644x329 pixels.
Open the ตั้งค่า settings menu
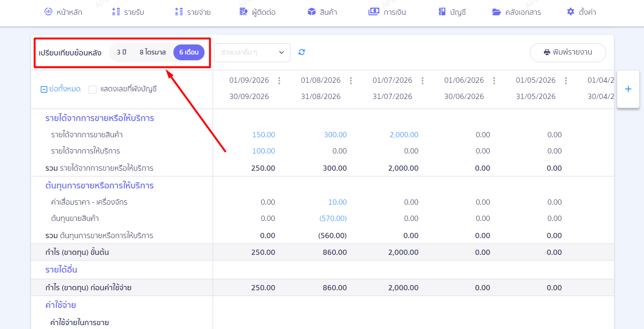581,12
